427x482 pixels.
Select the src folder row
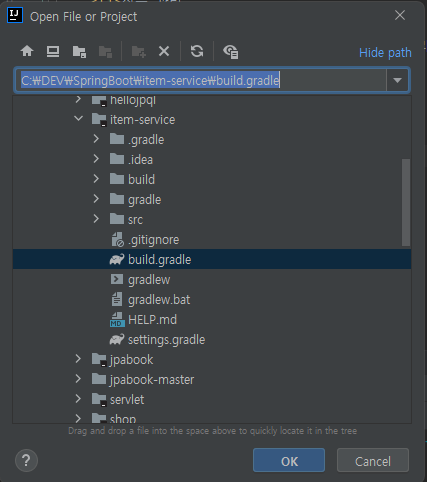pyautogui.click(x=212, y=219)
